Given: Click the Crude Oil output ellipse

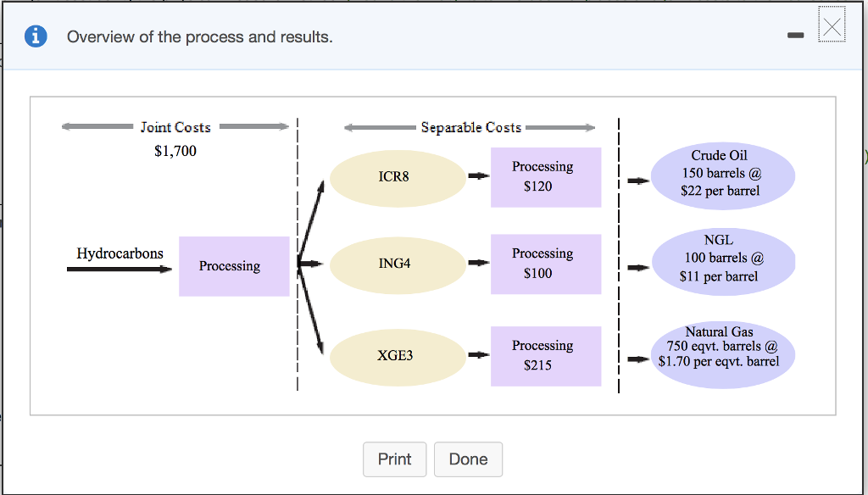Looking at the screenshot, I should click(x=723, y=176).
